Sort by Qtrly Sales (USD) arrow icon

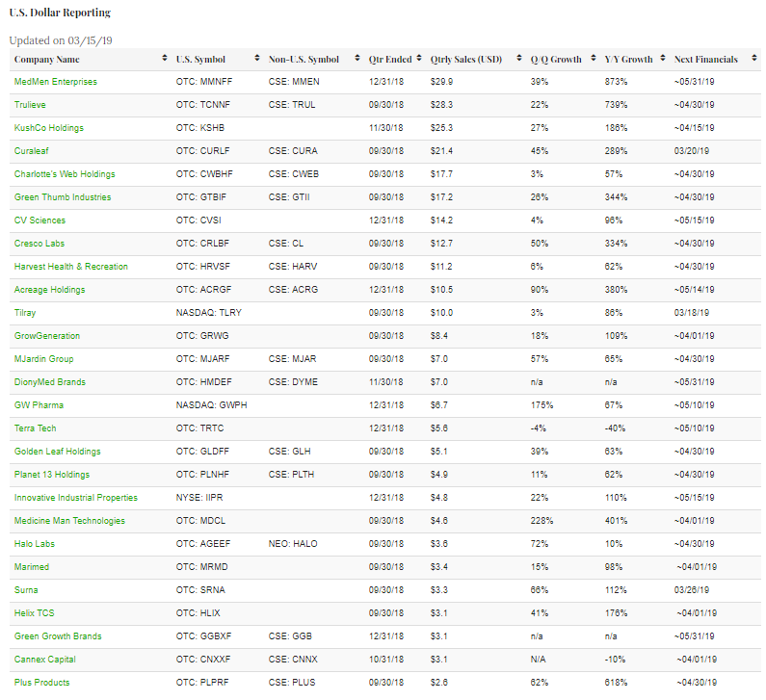tap(518, 60)
